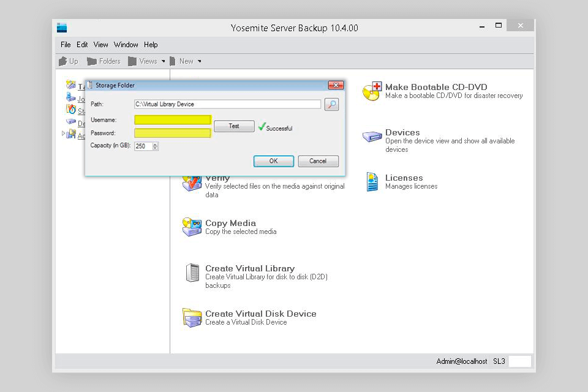Click the Up toolbar button
Image resolution: width=588 pixels, height=392 pixels.
[x=69, y=61]
